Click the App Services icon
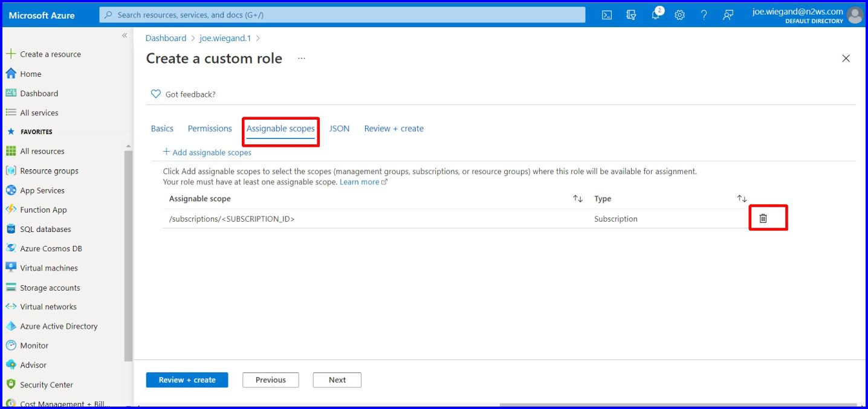Image resolution: width=868 pixels, height=409 pixels. tap(11, 190)
